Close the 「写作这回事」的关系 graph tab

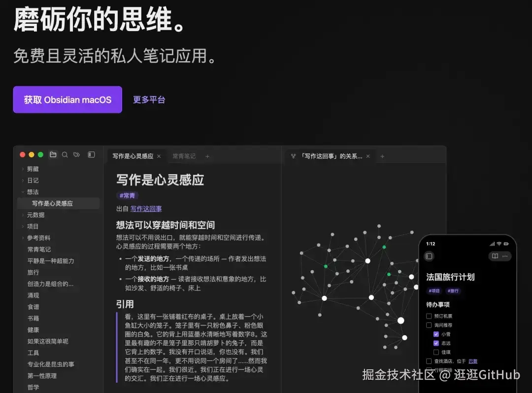[368, 156]
